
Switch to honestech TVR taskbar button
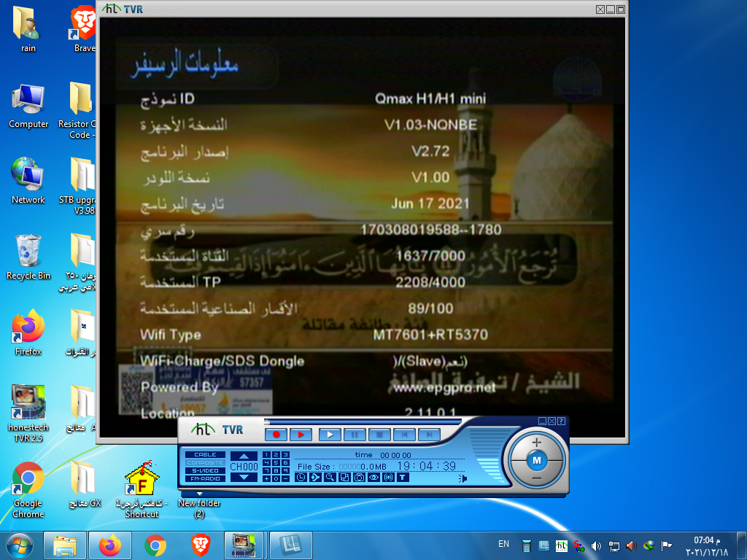coord(244,545)
